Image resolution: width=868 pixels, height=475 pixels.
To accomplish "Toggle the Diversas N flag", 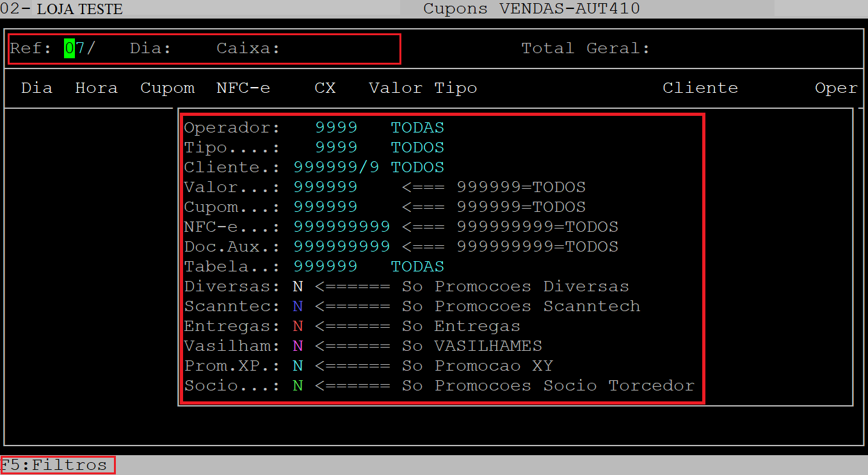I will coord(298,286).
